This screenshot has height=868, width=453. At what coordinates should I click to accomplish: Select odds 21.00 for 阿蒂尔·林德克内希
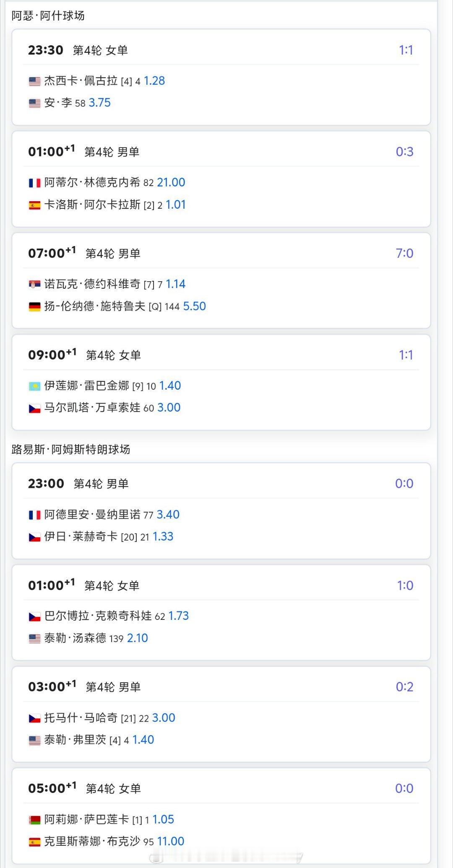click(171, 182)
